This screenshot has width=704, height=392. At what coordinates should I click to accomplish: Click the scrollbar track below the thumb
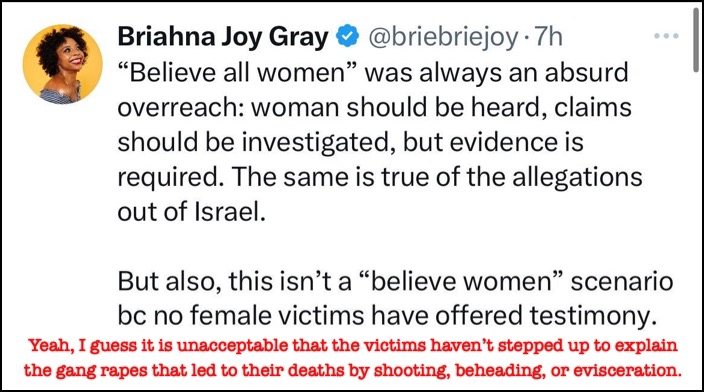point(695,225)
